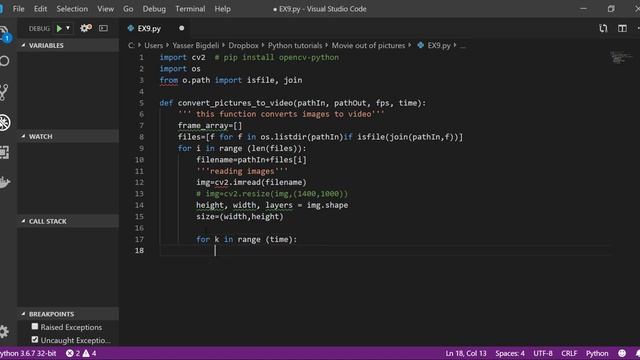Click the unsaved dot on EX9.py tab
Viewport: 640px width, 360px height.
click(x=182, y=28)
